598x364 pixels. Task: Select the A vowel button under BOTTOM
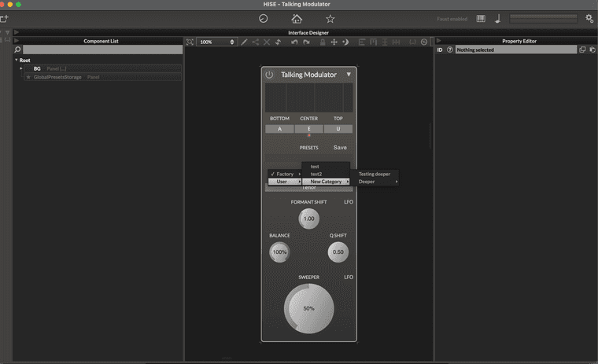point(279,129)
